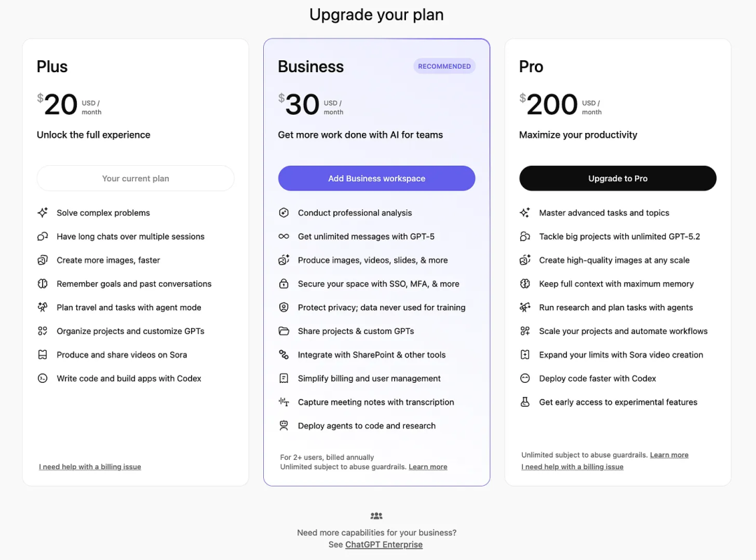Click the shield icon beside Protect privacy
The image size is (756, 560).
click(x=283, y=307)
